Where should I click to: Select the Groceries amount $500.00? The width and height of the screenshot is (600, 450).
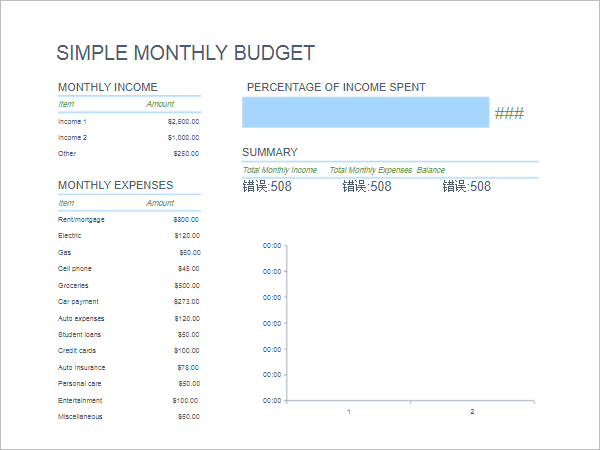(x=186, y=285)
